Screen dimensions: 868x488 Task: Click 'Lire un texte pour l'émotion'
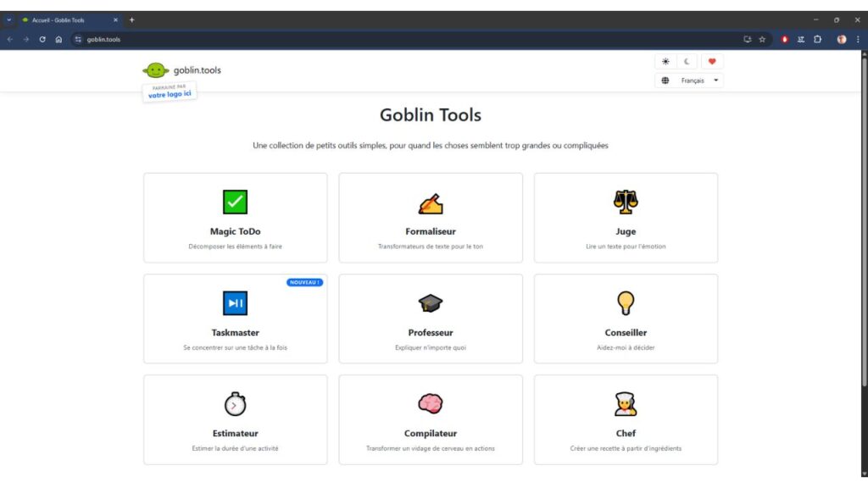click(x=626, y=247)
